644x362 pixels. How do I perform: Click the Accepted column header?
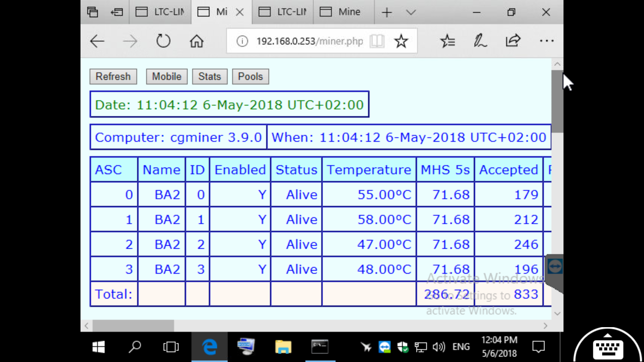click(508, 170)
